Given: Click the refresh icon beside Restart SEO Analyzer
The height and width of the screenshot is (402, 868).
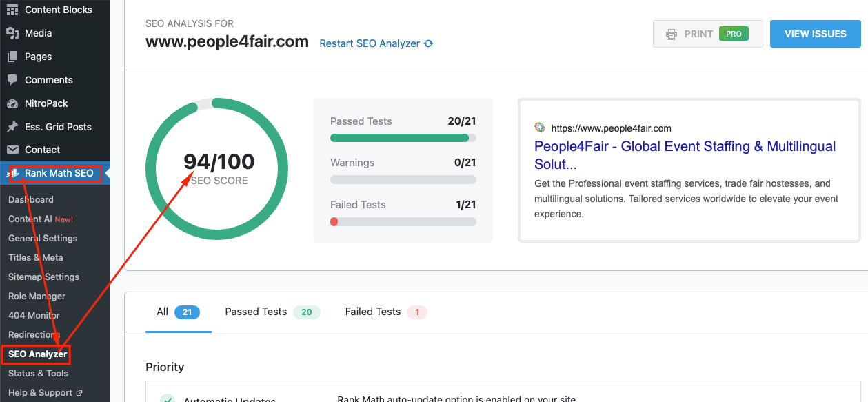Looking at the screenshot, I should (428, 43).
